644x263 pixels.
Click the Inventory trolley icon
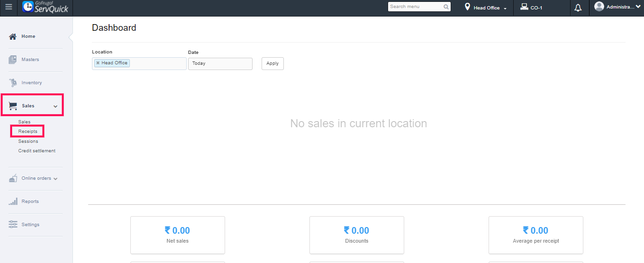pyautogui.click(x=13, y=83)
